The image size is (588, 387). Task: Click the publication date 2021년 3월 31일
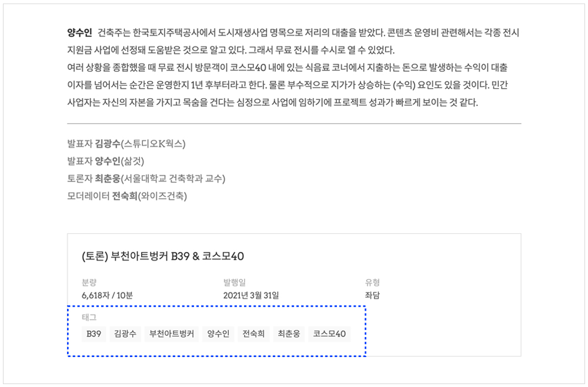tap(251, 295)
